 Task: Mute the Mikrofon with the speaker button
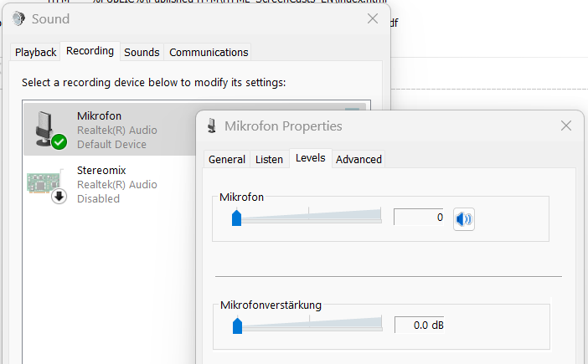464,219
